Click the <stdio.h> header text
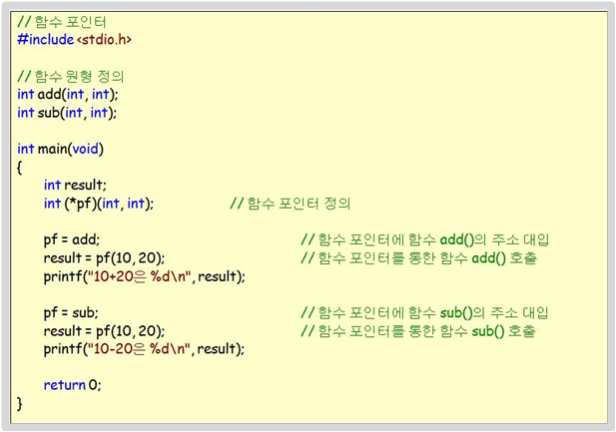Viewport: 616px width, 432px height. (104, 40)
